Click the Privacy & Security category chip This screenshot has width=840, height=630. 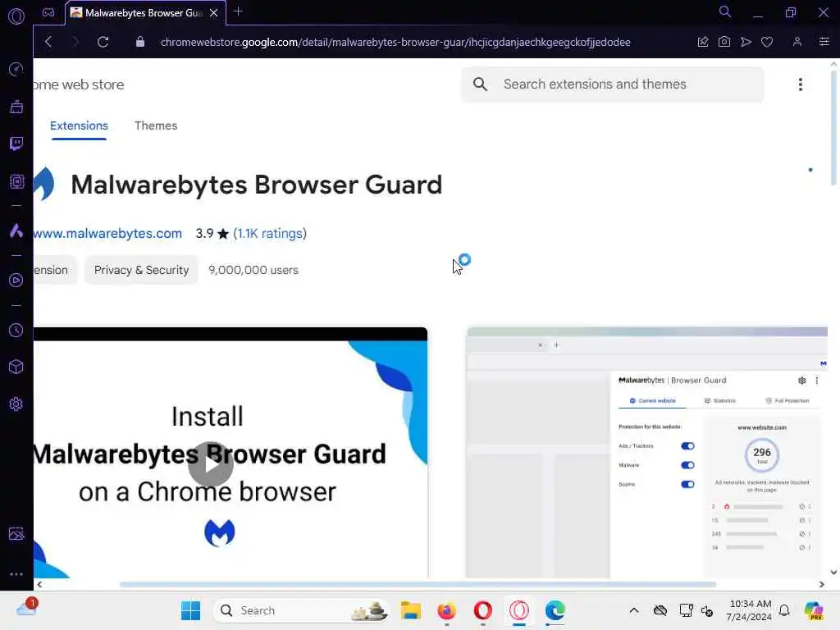point(141,270)
